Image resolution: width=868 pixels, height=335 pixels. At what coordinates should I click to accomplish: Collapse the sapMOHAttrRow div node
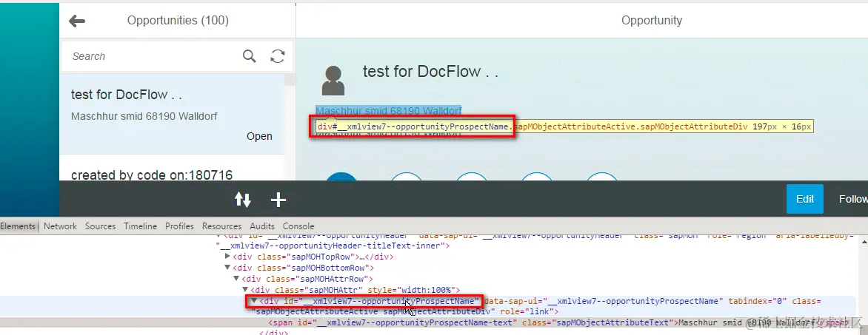click(236, 279)
